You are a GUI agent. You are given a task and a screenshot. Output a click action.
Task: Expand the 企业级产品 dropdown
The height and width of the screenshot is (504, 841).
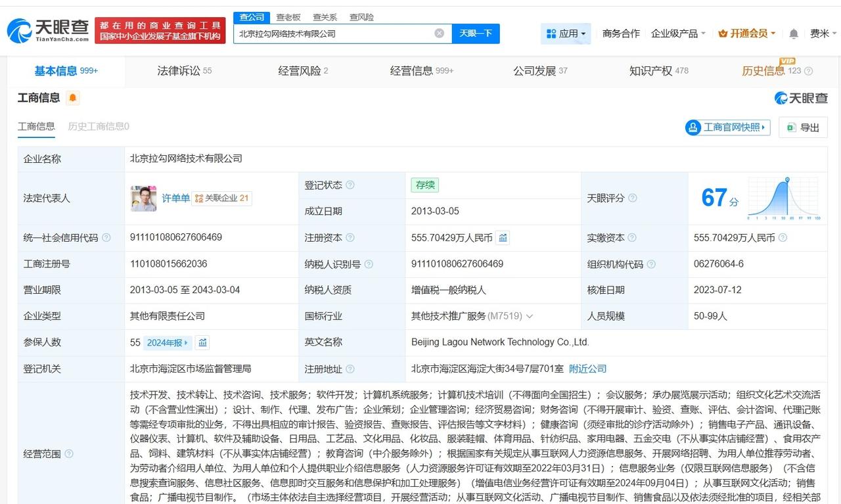pos(678,34)
